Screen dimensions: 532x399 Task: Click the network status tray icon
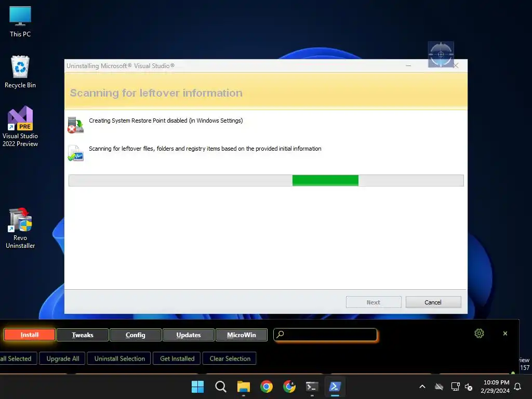(455, 387)
